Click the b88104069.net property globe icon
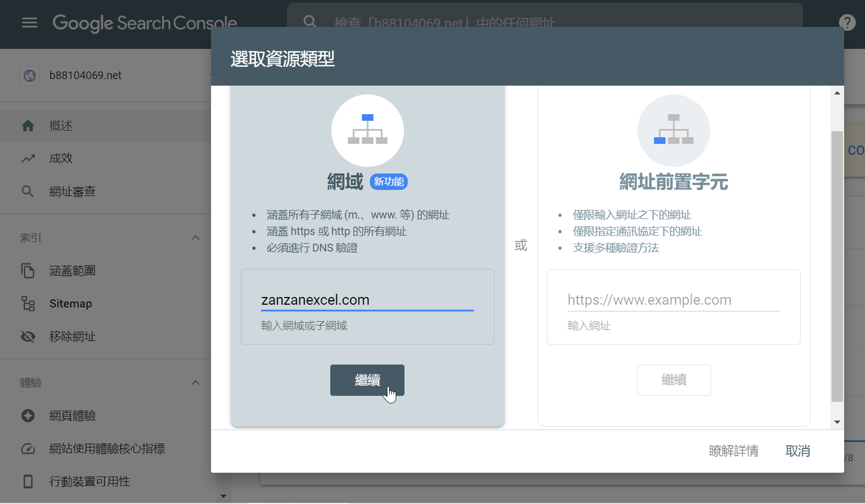865x504 pixels. 30,76
